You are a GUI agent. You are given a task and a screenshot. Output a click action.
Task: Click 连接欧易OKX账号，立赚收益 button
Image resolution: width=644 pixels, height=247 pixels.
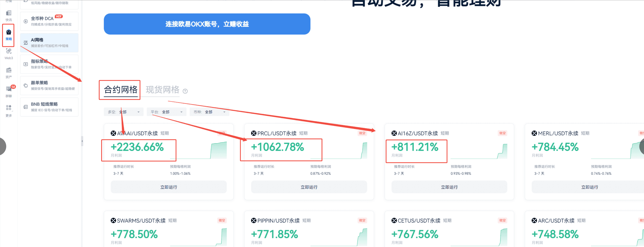[x=207, y=24]
